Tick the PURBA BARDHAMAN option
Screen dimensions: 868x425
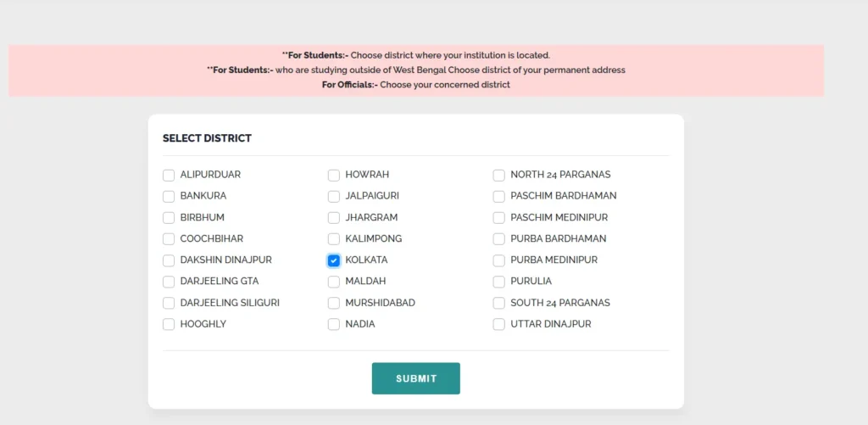coord(499,239)
